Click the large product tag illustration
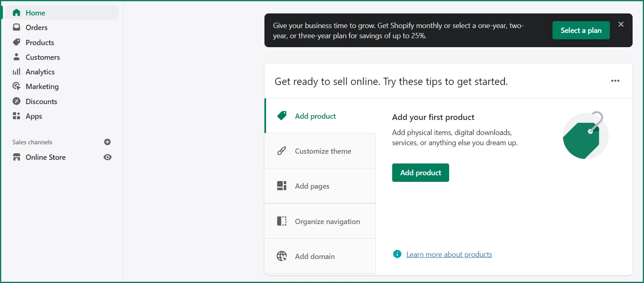644x283 pixels. [x=585, y=135]
